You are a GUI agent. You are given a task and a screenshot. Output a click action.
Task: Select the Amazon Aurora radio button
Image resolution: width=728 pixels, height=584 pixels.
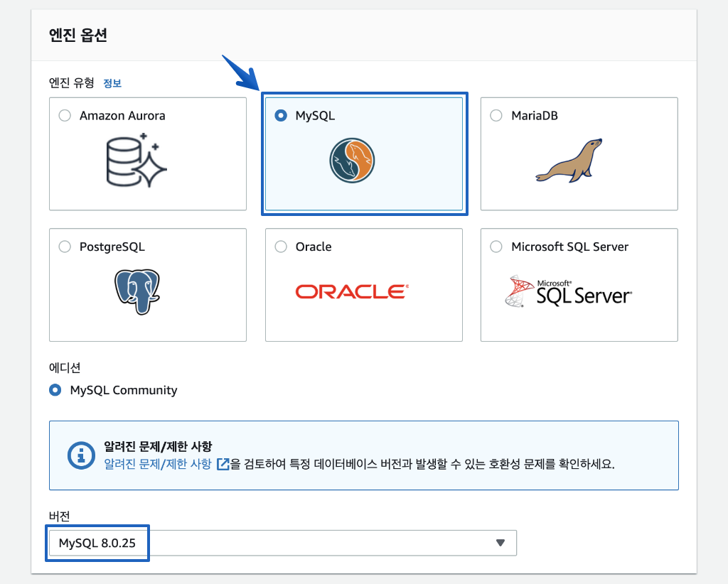point(65,116)
